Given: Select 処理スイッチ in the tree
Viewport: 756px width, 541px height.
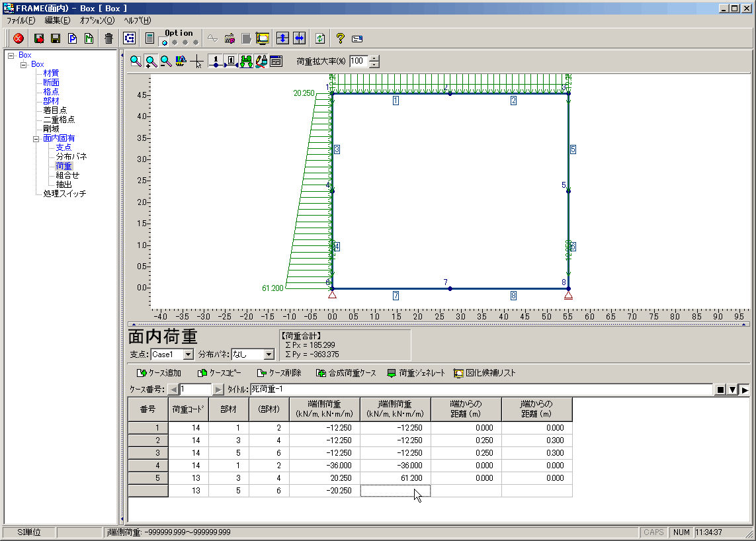Looking at the screenshot, I should tap(65, 193).
